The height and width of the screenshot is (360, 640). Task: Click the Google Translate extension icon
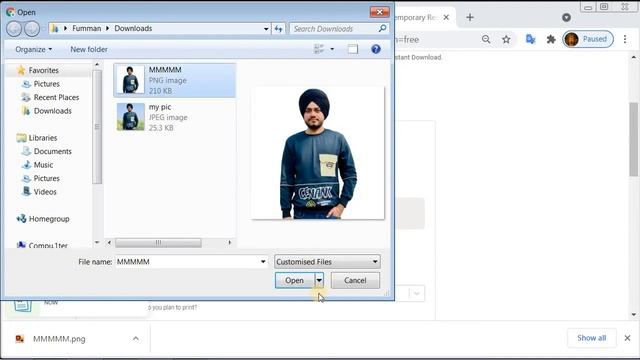pos(530,39)
